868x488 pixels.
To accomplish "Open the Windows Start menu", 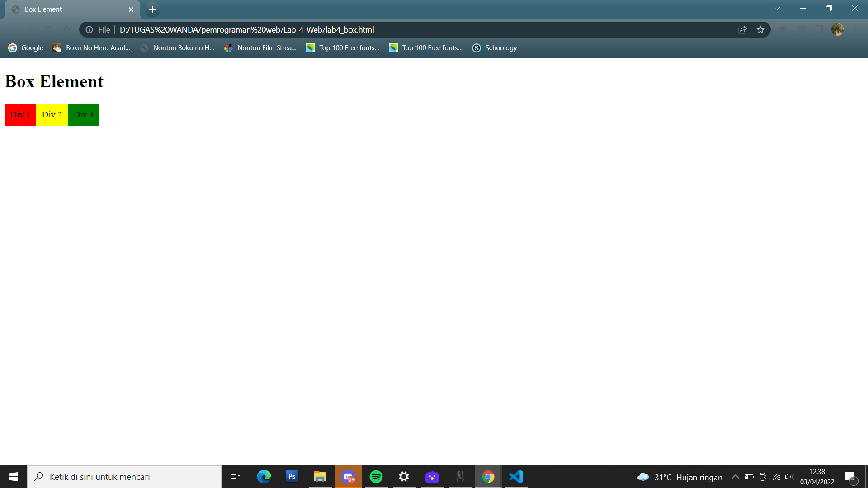I will point(13,476).
